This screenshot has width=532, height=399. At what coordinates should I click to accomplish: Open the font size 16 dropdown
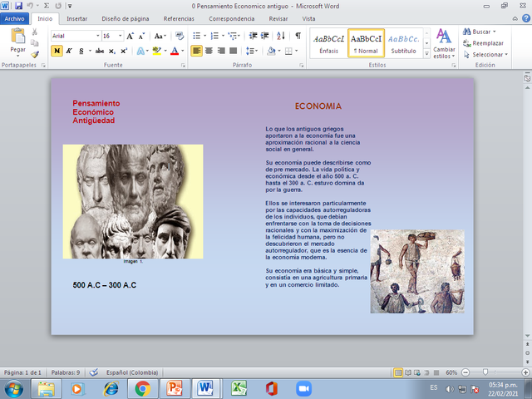[x=120, y=36]
